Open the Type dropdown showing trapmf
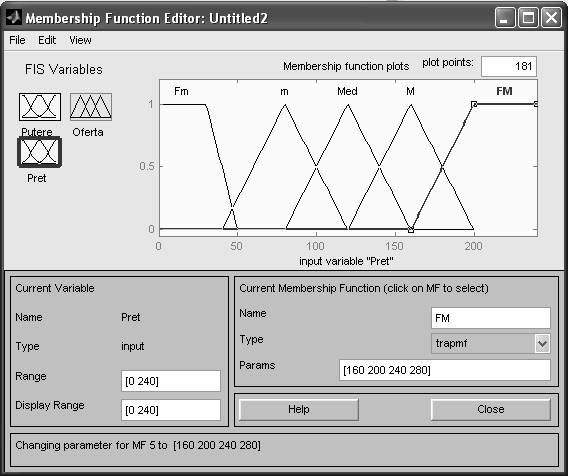The height and width of the screenshot is (476, 568). pos(490,343)
